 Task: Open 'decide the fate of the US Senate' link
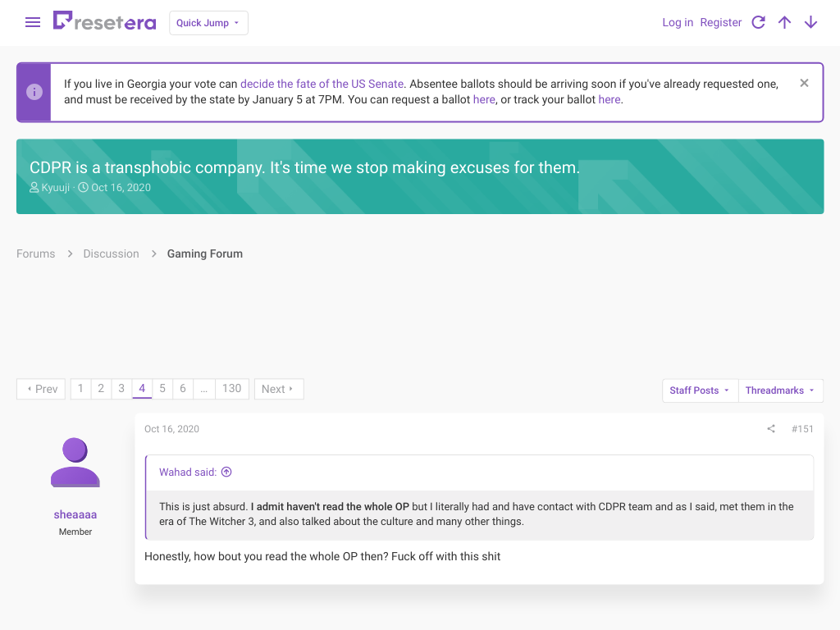[x=322, y=84]
